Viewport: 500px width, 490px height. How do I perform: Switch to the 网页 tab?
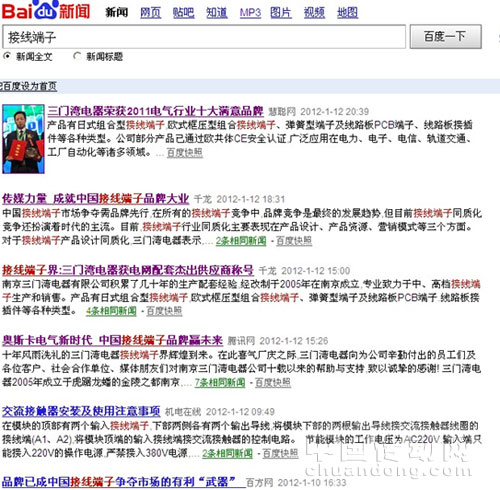click(150, 13)
